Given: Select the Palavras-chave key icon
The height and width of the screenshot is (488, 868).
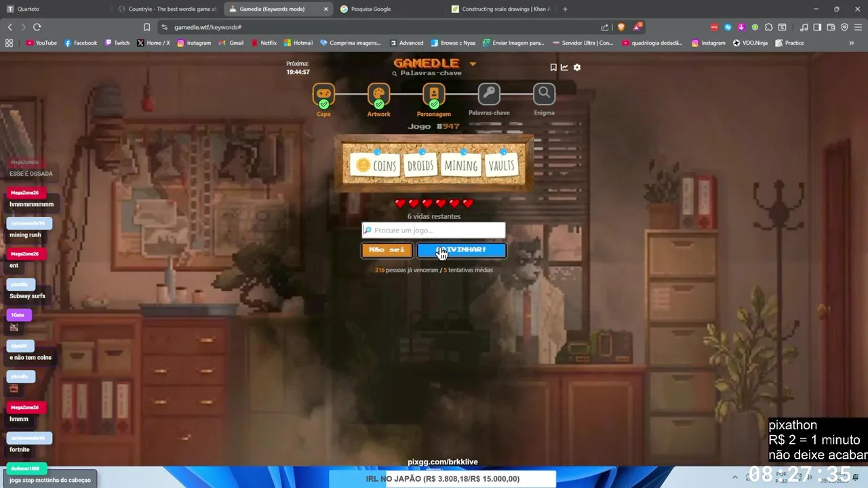Looking at the screenshot, I should click(x=489, y=94).
